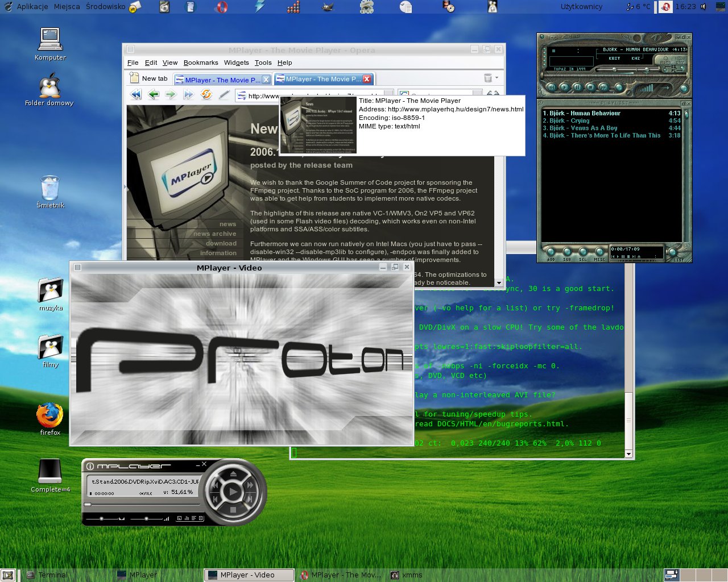
Task: Click the 'information' link on MPlayer page
Action: coord(218,253)
